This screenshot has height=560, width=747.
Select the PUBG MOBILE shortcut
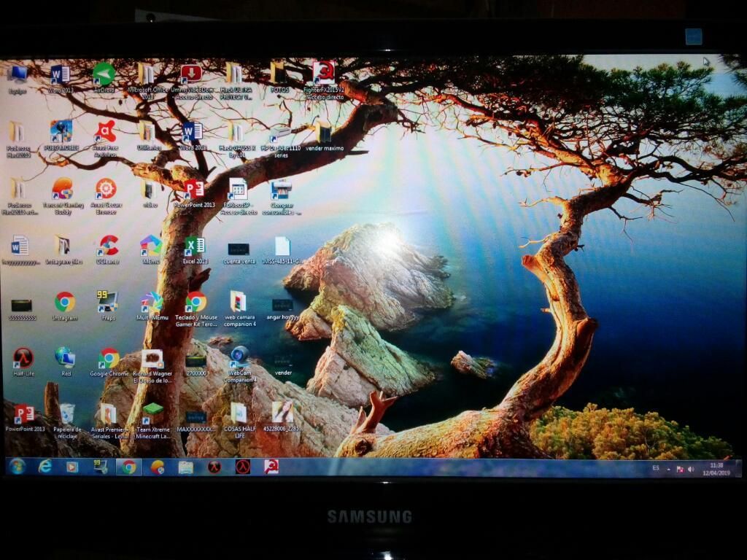click(x=61, y=136)
